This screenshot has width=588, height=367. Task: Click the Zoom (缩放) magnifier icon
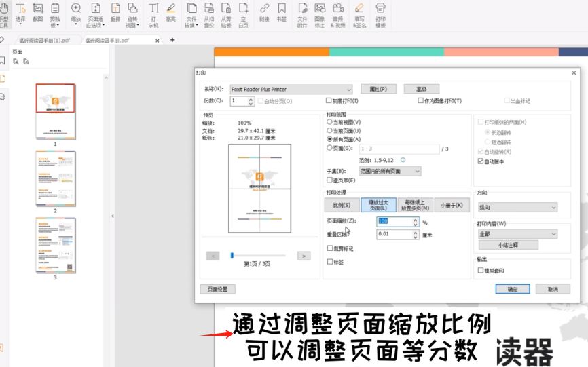[76, 8]
